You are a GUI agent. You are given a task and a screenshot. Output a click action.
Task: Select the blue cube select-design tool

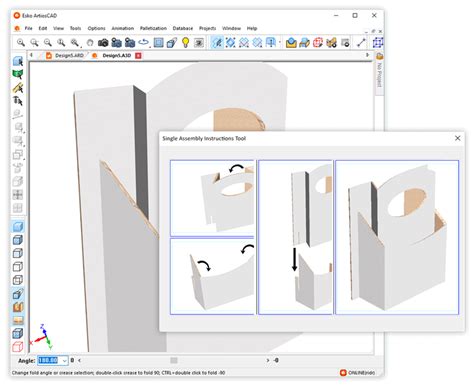tap(18, 61)
